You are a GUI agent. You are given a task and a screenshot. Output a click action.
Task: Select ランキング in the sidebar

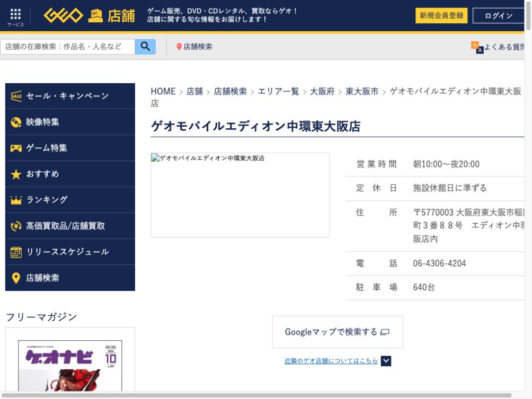(70, 200)
